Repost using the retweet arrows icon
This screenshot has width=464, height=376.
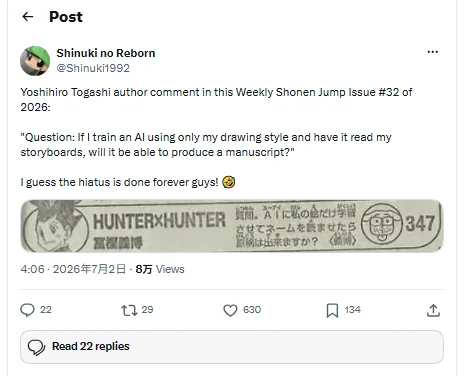(129, 310)
